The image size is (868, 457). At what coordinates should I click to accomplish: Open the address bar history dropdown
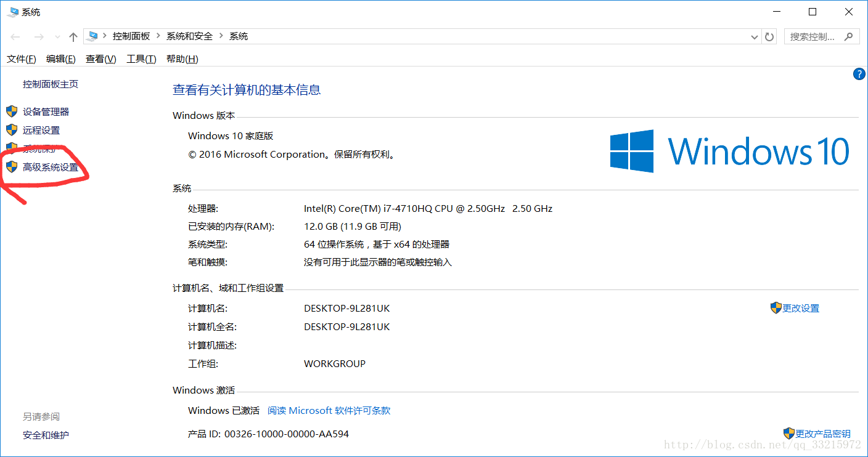[x=755, y=37]
